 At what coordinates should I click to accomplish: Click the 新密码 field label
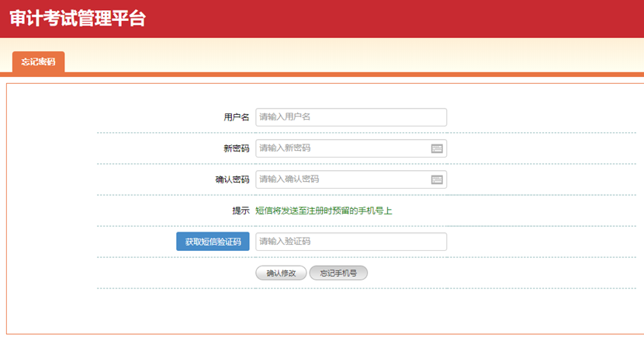pos(236,148)
